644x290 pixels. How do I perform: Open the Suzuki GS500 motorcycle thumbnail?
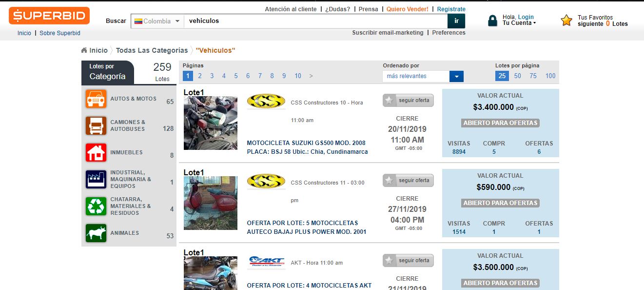[x=210, y=123]
